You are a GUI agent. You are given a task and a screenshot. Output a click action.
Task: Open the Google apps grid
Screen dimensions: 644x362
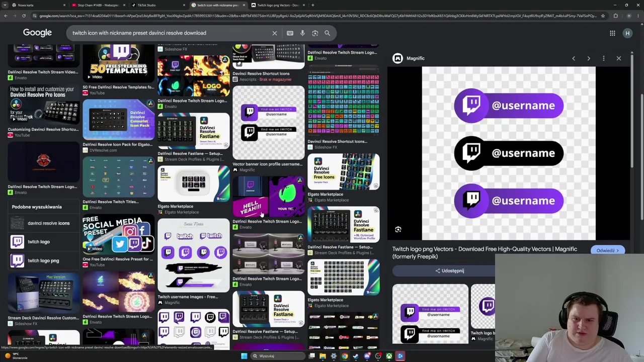point(612,33)
